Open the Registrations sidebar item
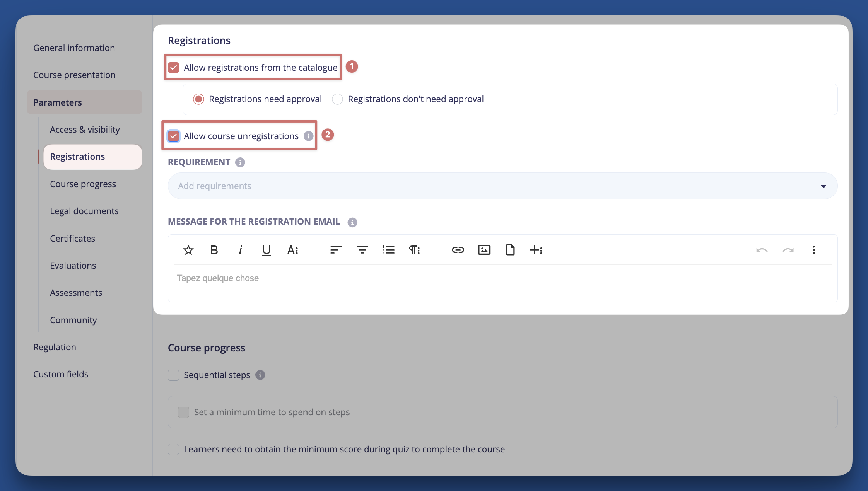 pyautogui.click(x=93, y=157)
